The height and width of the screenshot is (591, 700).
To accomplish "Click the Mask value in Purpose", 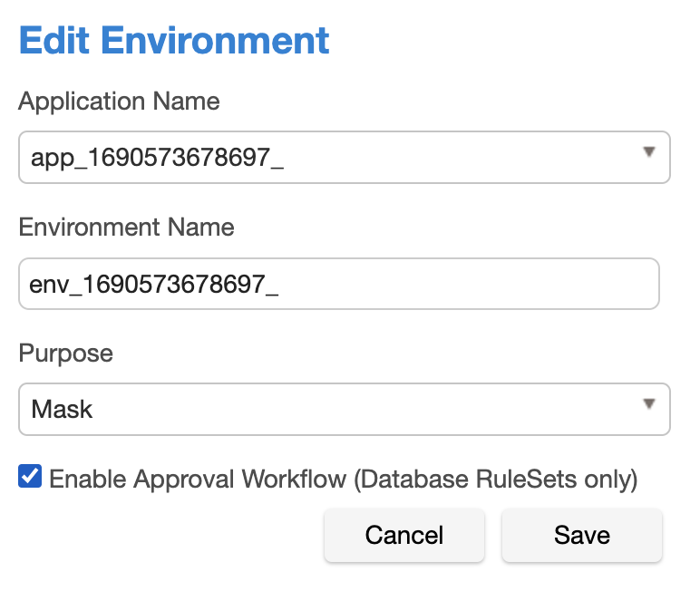I will 63,409.
